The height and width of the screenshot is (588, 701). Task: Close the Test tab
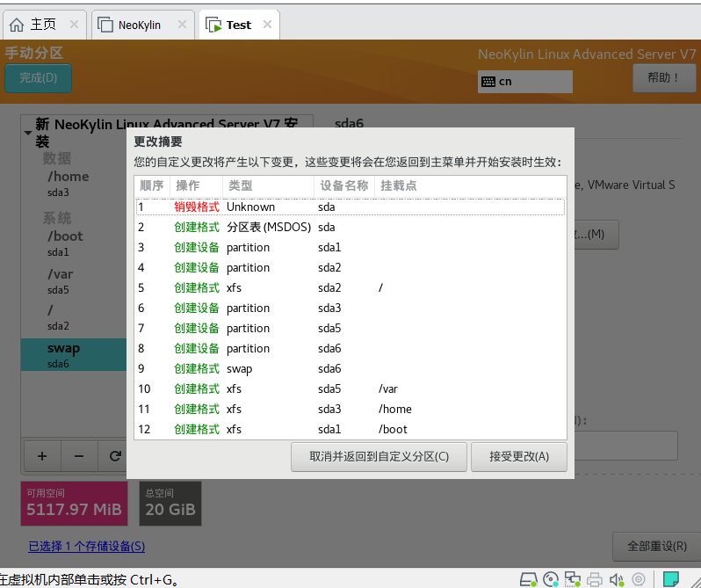click(x=267, y=24)
